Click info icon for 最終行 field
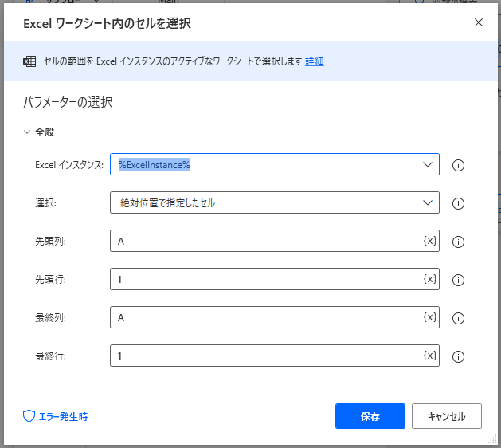Viewport: 501px width, 448px height. (458, 356)
